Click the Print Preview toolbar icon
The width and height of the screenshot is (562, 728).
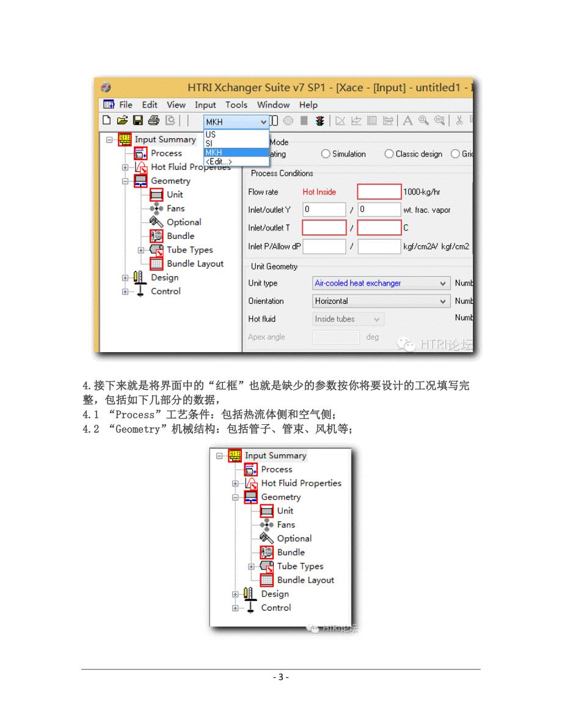[170, 120]
